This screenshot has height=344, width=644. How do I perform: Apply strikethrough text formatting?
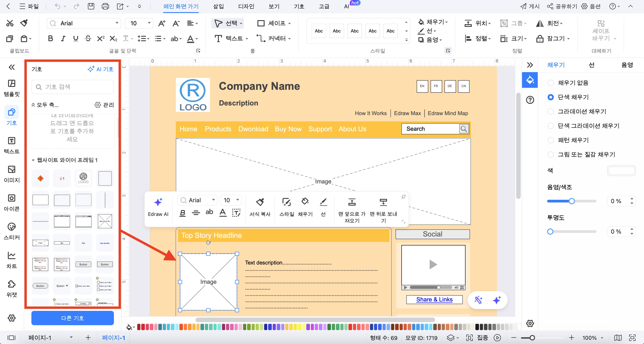[88, 39]
